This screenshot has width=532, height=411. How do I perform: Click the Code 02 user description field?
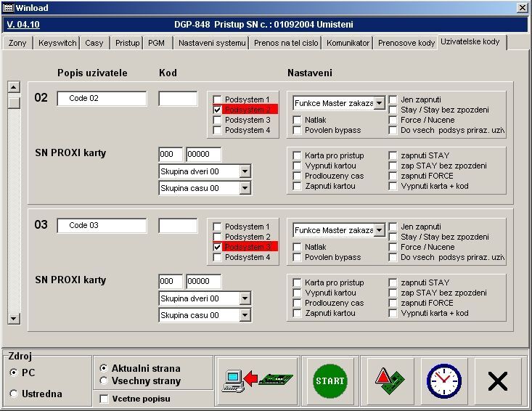point(102,99)
